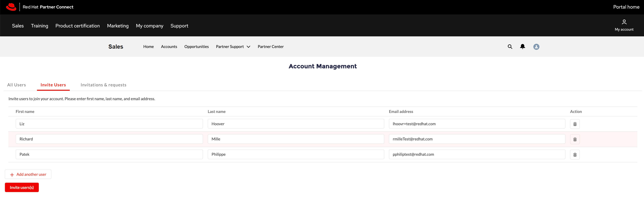Delete the Patek Philippe row
644x200 pixels.
tap(575, 154)
